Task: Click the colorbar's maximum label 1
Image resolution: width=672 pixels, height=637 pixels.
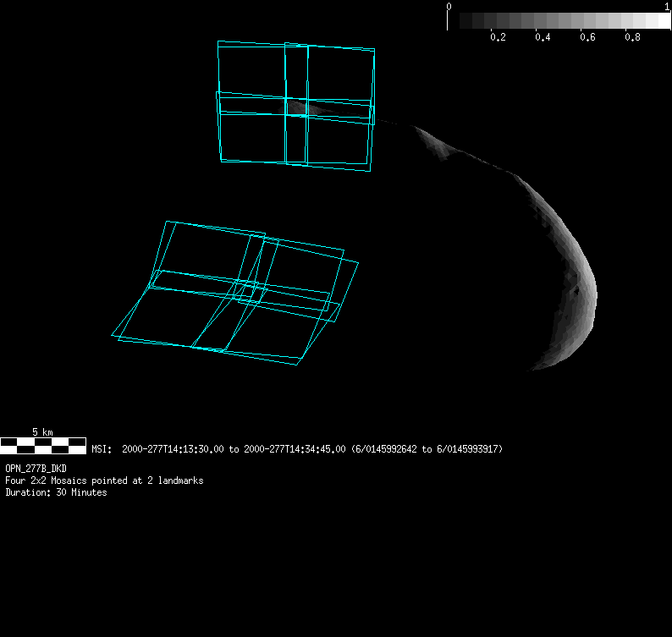Action: coord(668,6)
